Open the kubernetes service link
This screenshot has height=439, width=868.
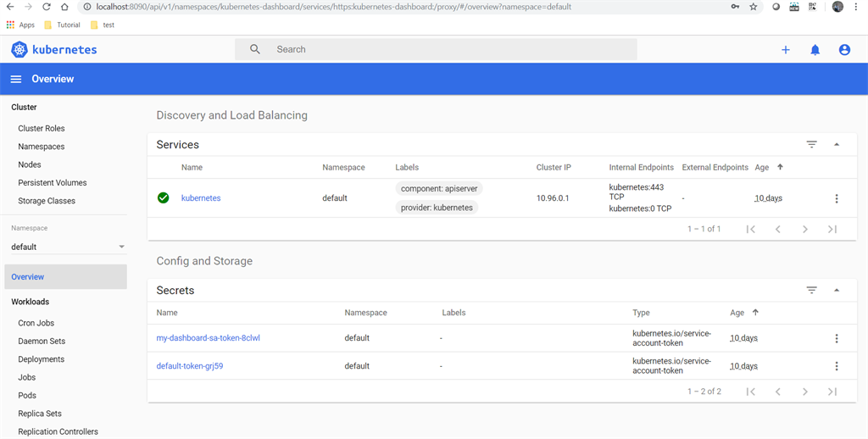[x=201, y=198]
